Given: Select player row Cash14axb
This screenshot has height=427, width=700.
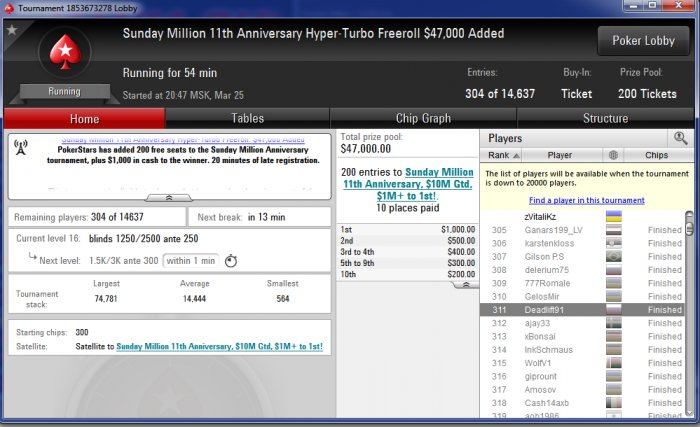Looking at the screenshot, I should [x=582, y=403].
